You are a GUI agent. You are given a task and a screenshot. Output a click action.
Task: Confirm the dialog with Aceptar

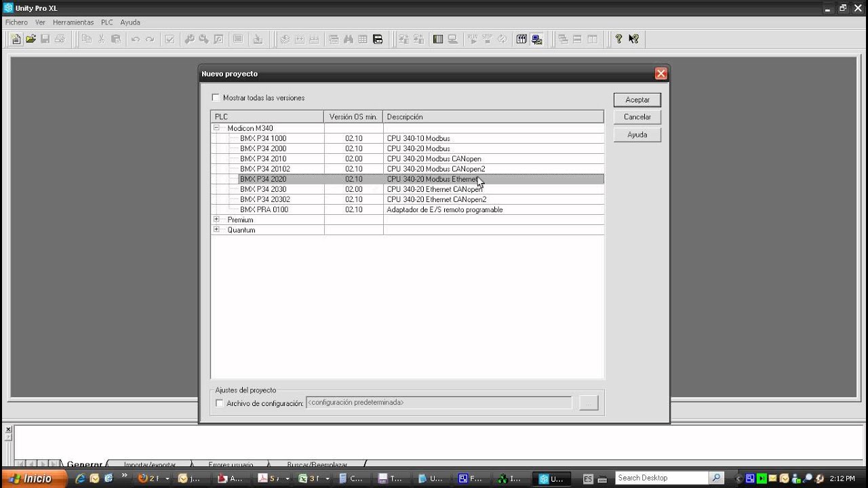[x=637, y=100]
